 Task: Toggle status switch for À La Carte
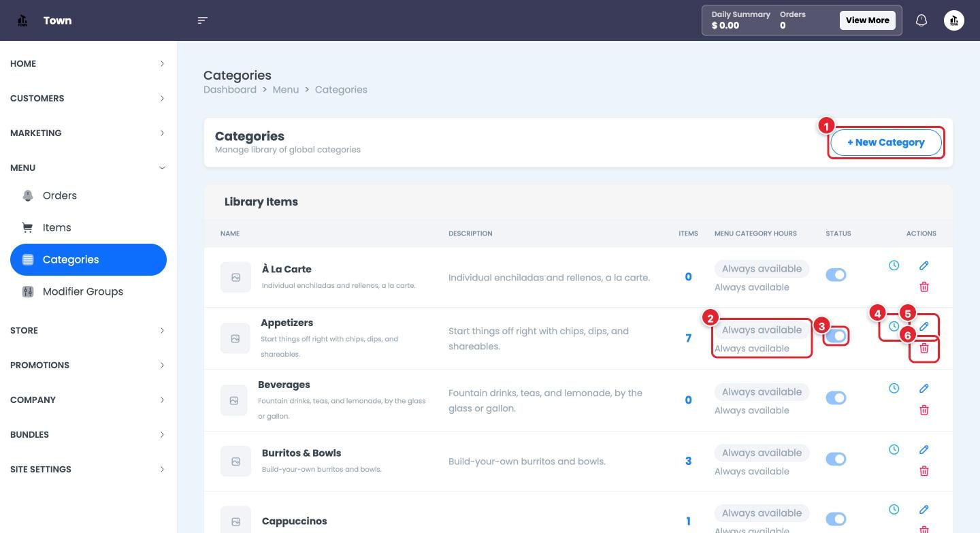click(836, 275)
